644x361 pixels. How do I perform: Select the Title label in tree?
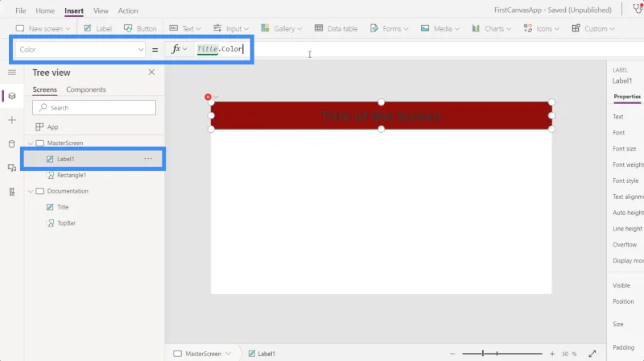coord(63,207)
